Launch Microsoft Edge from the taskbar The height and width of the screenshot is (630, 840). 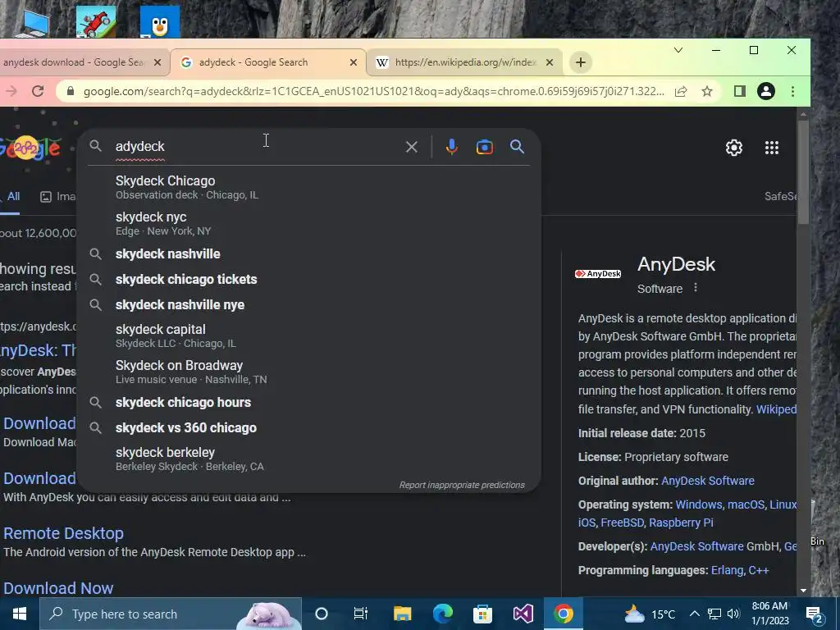tap(442, 614)
